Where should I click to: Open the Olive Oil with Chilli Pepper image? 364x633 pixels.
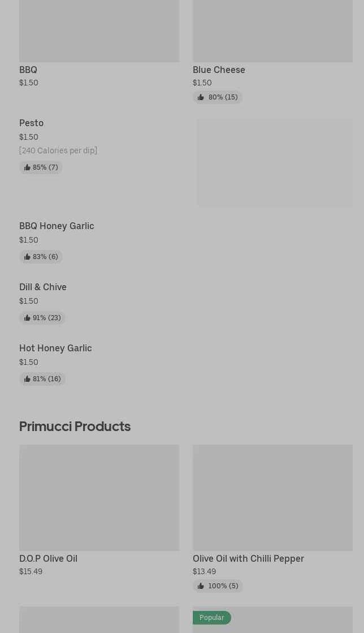(272, 497)
